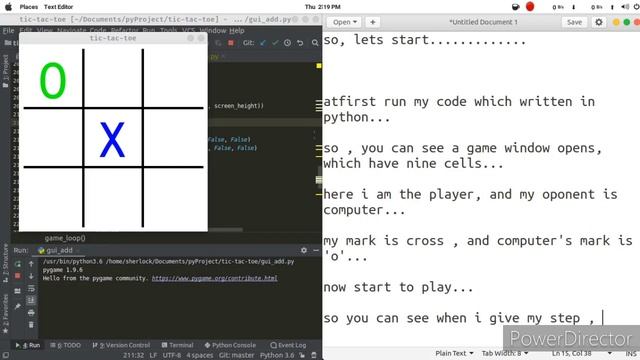This screenshot has height=360, width=640.
Task: Click the game_loop() breadcrumb
Action: [x=65, y=238]
